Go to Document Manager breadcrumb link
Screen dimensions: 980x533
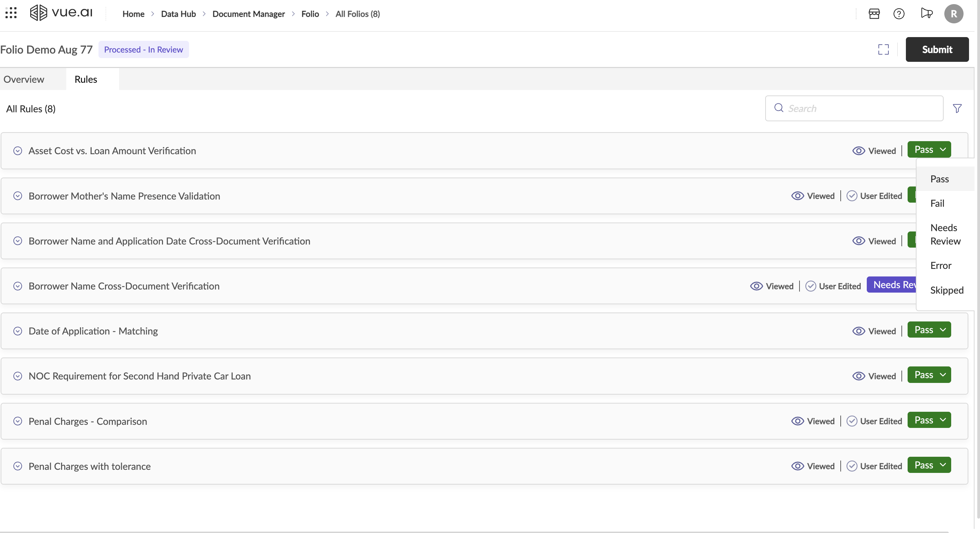click(x=248, y=14)
